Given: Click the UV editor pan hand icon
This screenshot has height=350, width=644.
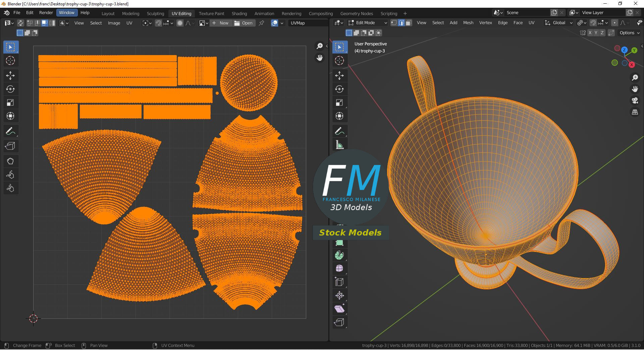Looking at the screenshot, I should tap(320, 58).
